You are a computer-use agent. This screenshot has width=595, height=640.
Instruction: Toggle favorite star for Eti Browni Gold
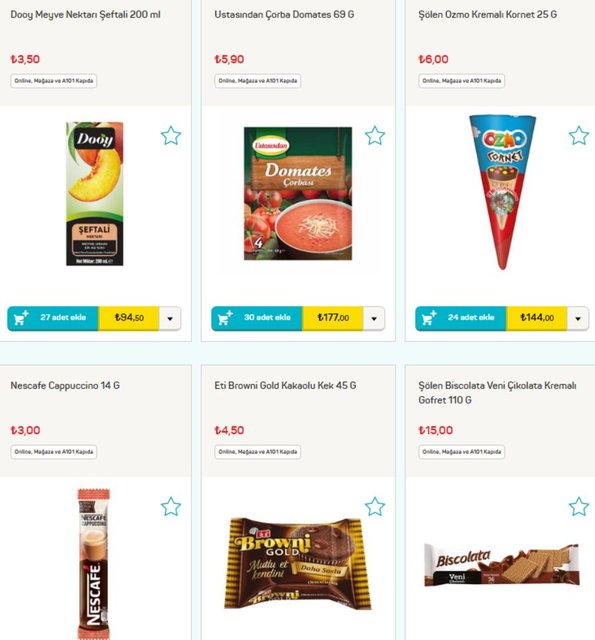375,507
